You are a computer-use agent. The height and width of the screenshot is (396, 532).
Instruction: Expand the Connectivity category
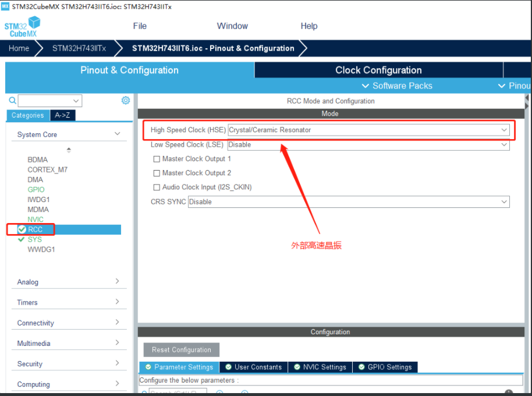69,323
